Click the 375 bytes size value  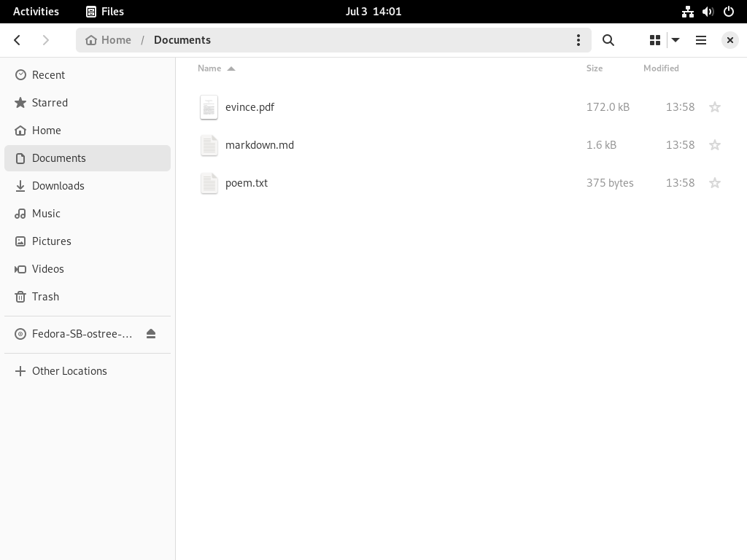pos(610,183)
